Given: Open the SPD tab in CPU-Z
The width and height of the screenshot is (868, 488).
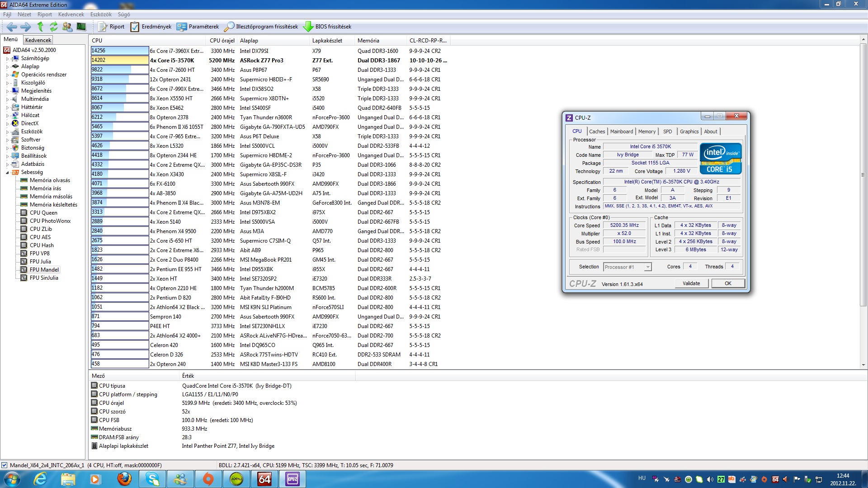Looking at the screenshot, I should [667, 131].
